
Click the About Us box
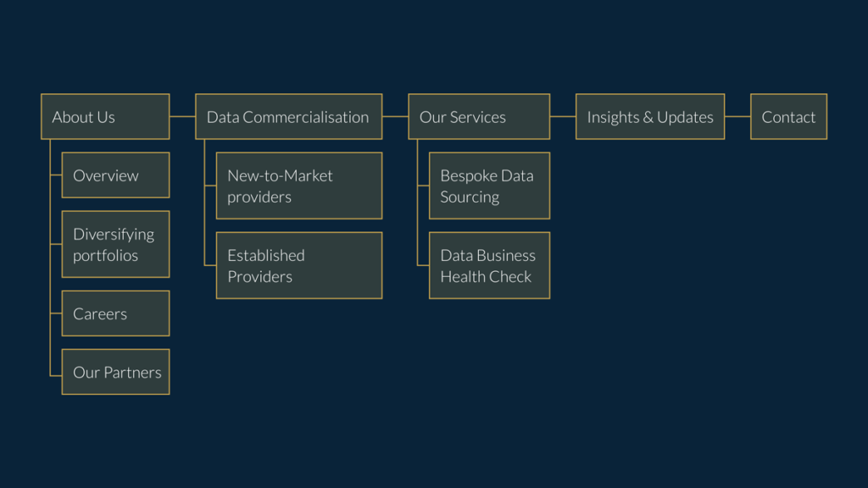105,117
